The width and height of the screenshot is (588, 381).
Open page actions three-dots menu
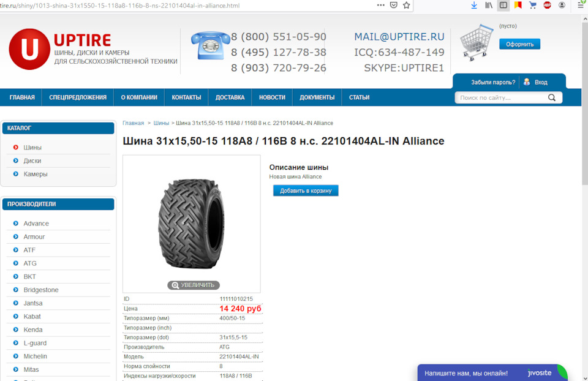coord(380,6)
